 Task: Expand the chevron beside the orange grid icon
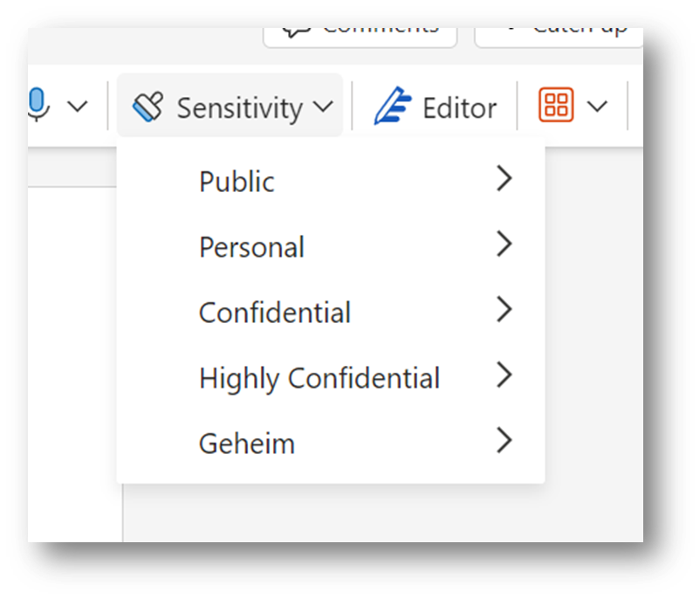click(597, 107)
